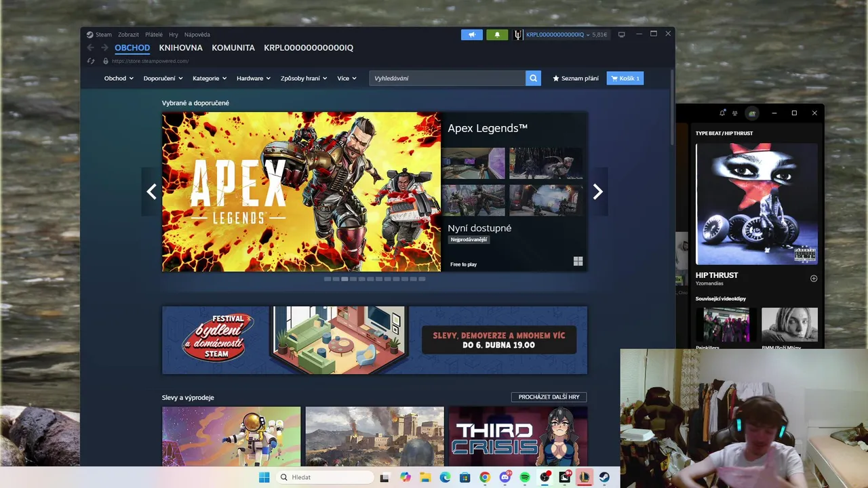Switch to the KOMUNITA tab

(x=233, y=47)
